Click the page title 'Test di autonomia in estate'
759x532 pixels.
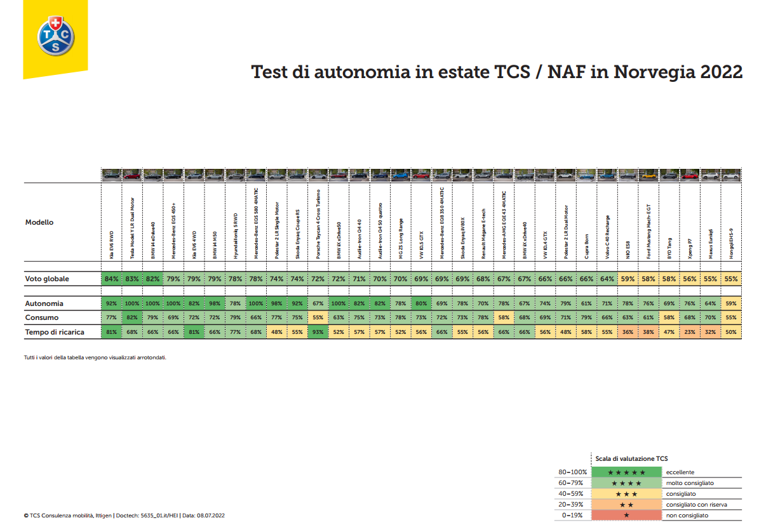[370, 72]
